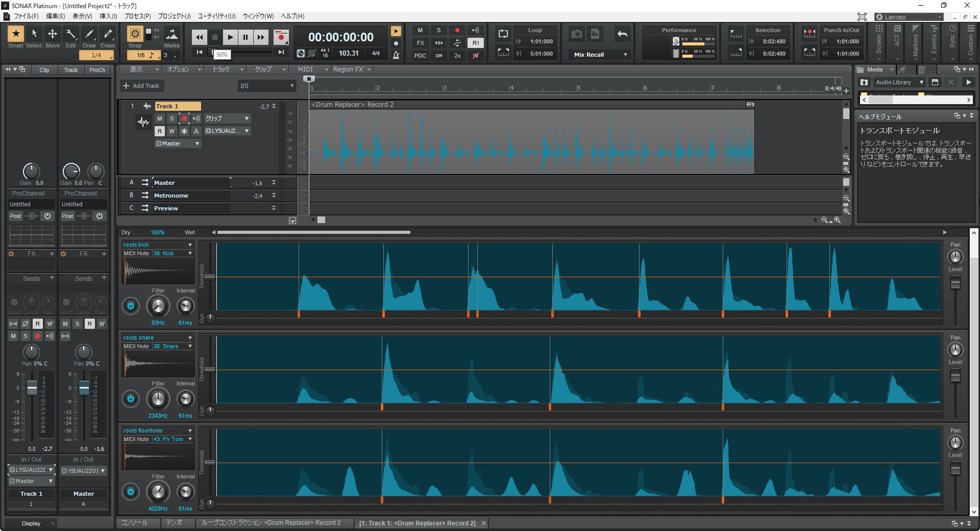Toggle power for the roots floortoms replacer
Screen dimensions: 980x531
pyautogui.click(x=131, y=492)
